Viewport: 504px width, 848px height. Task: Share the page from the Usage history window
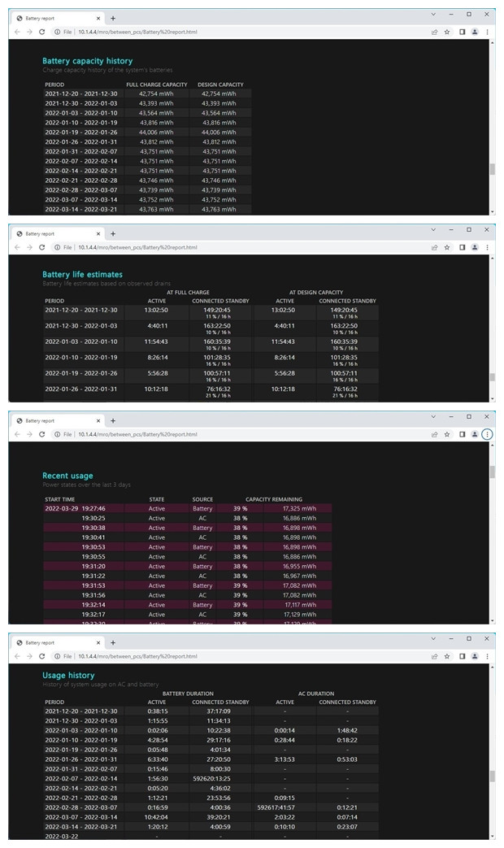[434, 656]
